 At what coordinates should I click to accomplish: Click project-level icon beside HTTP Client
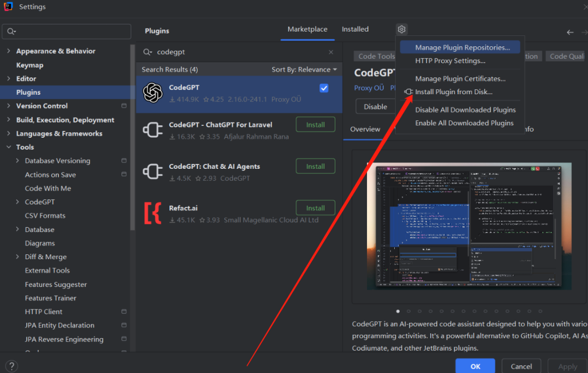pos(124,311)
